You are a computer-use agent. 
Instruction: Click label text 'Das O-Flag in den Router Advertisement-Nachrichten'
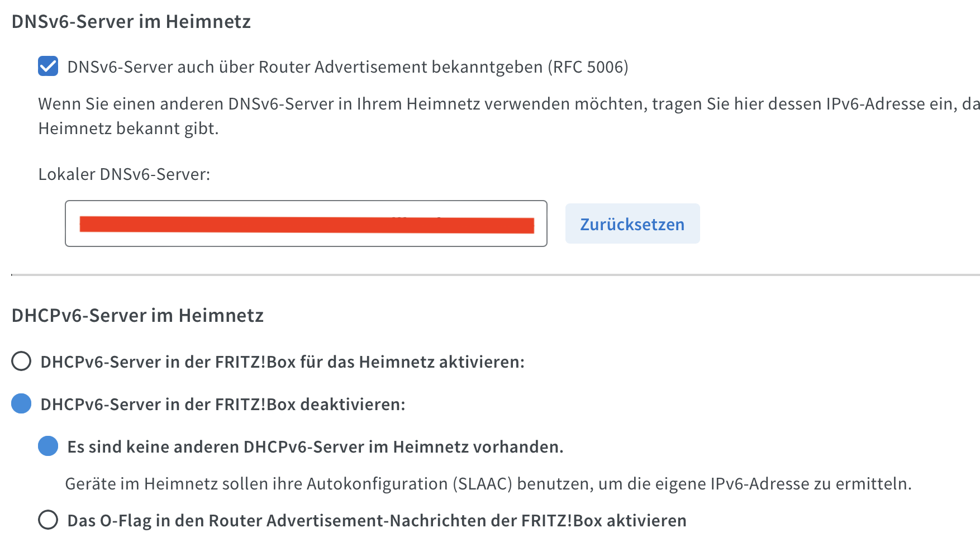click(x=377, y=521)
